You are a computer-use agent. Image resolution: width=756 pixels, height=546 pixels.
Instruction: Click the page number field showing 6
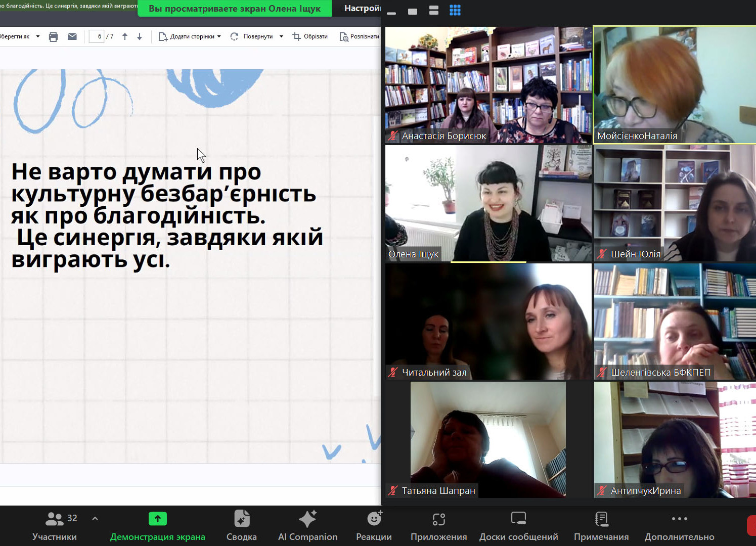tap(97, 36)
